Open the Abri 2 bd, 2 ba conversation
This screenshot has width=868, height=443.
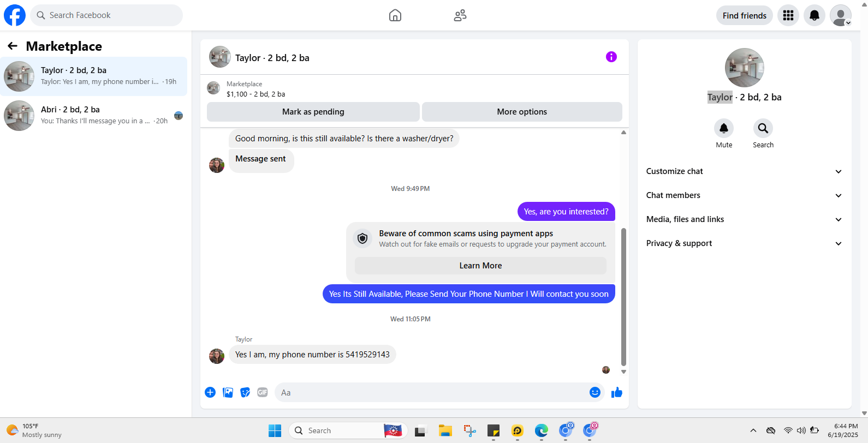[x=93, y=116]
